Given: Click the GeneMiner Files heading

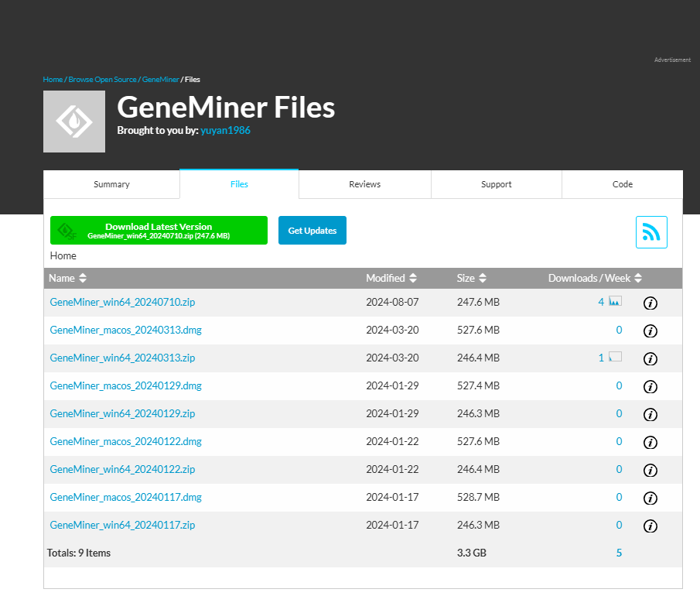Looking at the screenshot, I should tap(226, 108).
